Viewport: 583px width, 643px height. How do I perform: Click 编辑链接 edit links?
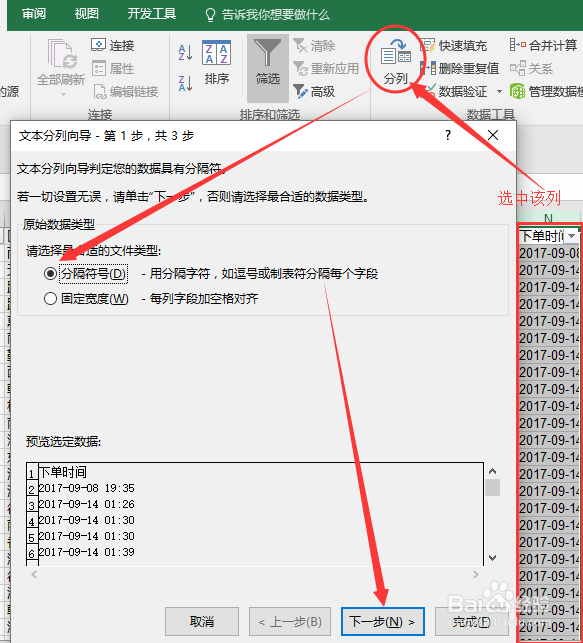pos(125,91)
